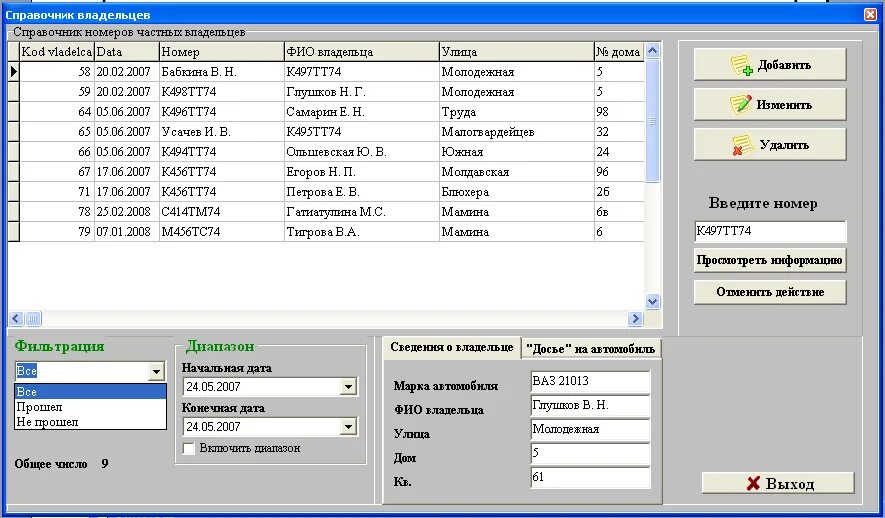Click the Кв. field with value 61
The height and width of the screenshot is (518, 885).
(x=590, y=478)
